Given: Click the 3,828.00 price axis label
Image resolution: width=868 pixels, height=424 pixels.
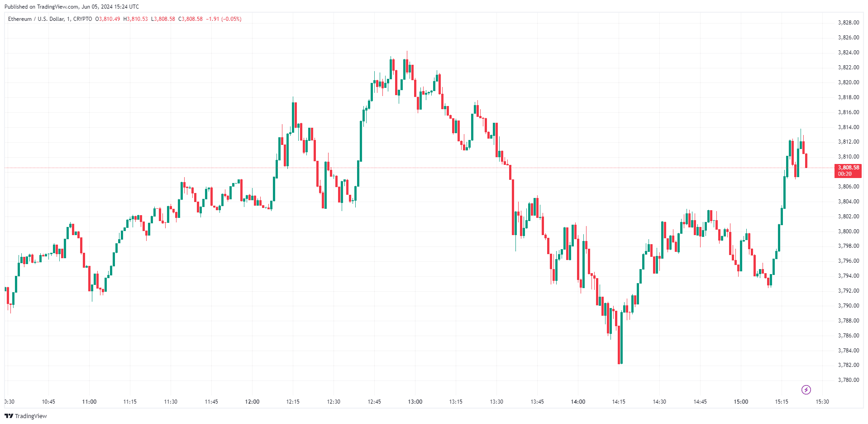Looking at the screenshot, I should [x=848, y=23].
